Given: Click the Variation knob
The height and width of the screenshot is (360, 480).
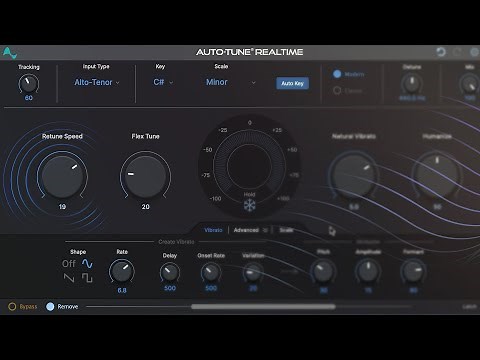Looking at the screenshot, I should (x=253, y=272).
